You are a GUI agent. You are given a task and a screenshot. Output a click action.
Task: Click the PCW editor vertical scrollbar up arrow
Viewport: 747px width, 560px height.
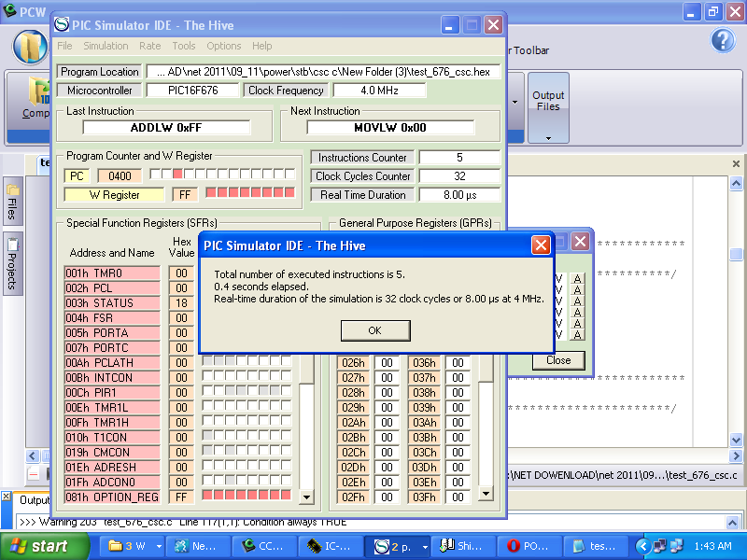(x=736, y=183)
